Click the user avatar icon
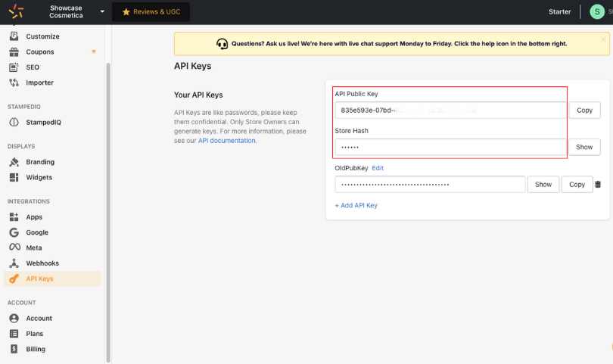 point(596,11)
